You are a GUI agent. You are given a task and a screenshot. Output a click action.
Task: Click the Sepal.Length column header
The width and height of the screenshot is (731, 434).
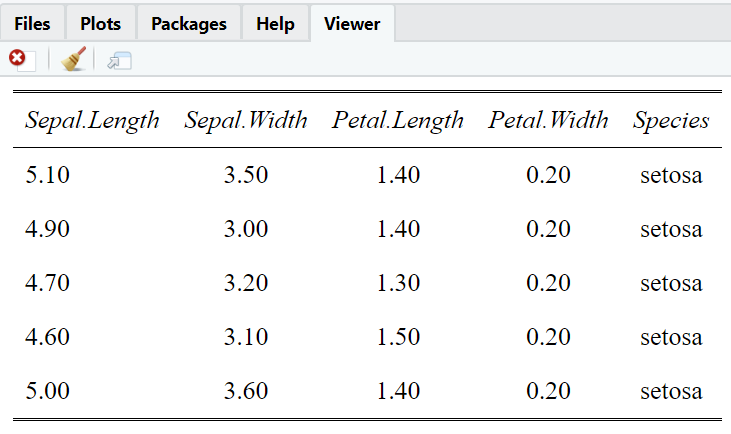click(x=92, y=121)
